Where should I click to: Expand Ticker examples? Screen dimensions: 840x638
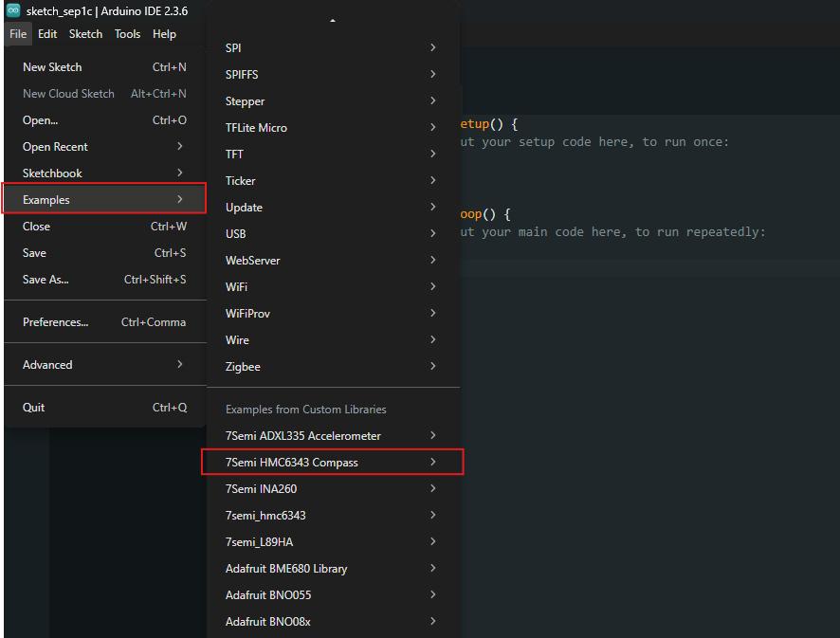click(333, 180)
